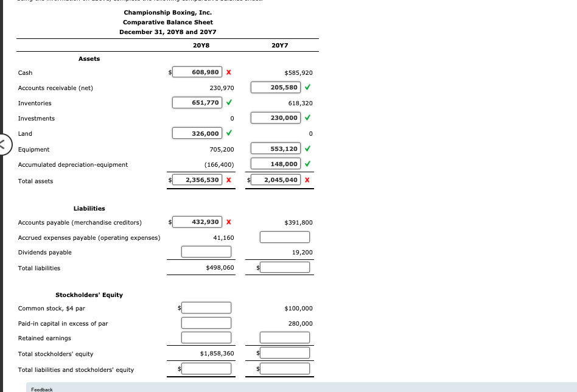This screenshot has width=577, height=392.
Task: Click the Accumulated depreciation-equipment row label
Action: 73,165
